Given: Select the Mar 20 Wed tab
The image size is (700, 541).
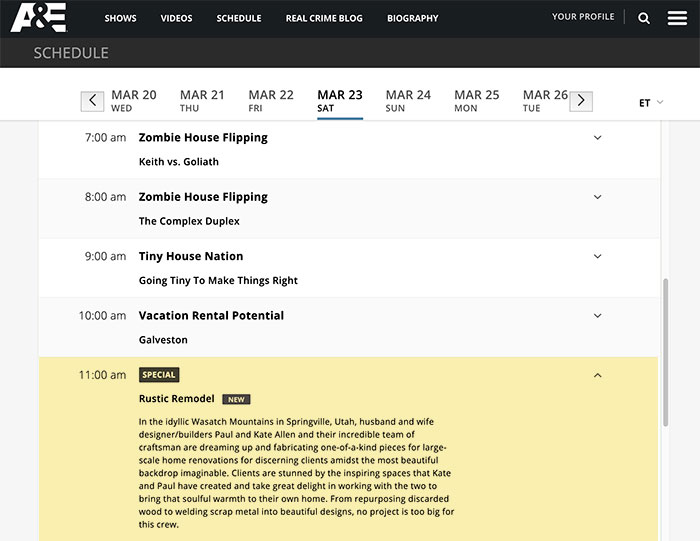Looking at the screenshot, I should coord(133,101).
